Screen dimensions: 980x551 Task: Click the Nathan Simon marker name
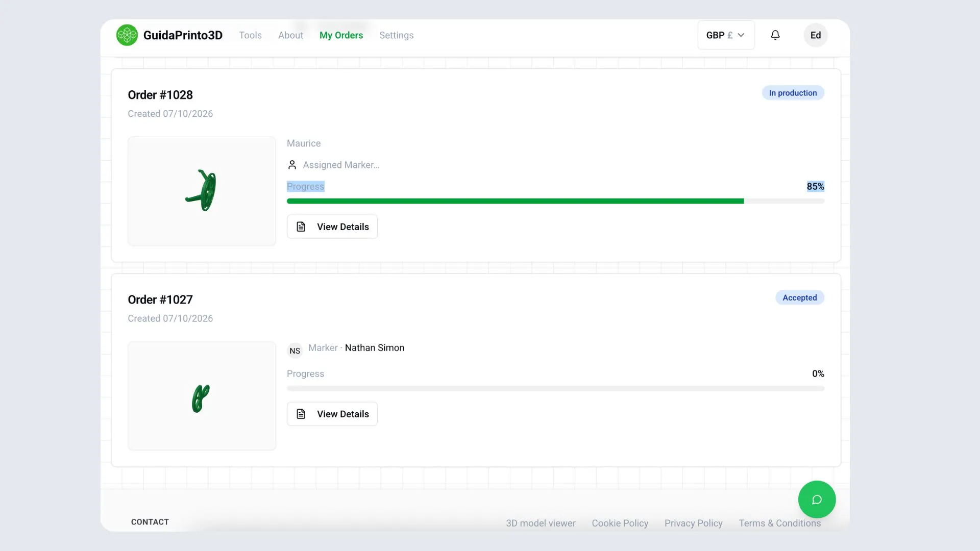(375, 347)
